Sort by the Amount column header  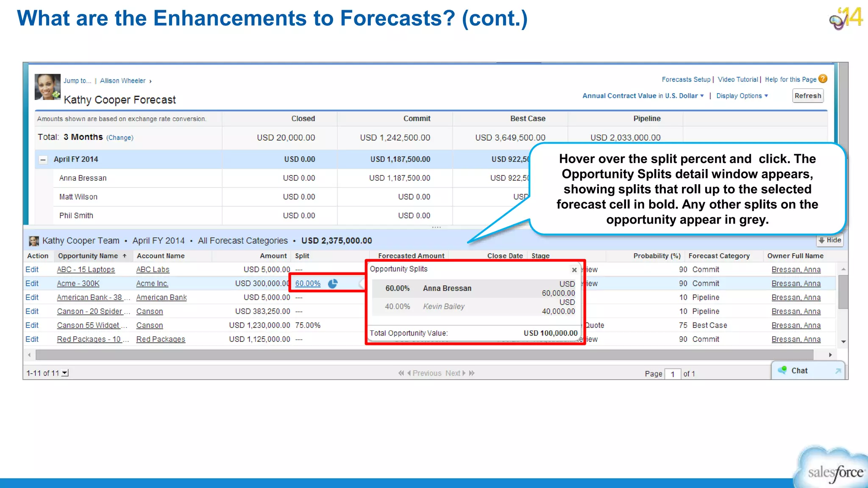pos(273,256)
